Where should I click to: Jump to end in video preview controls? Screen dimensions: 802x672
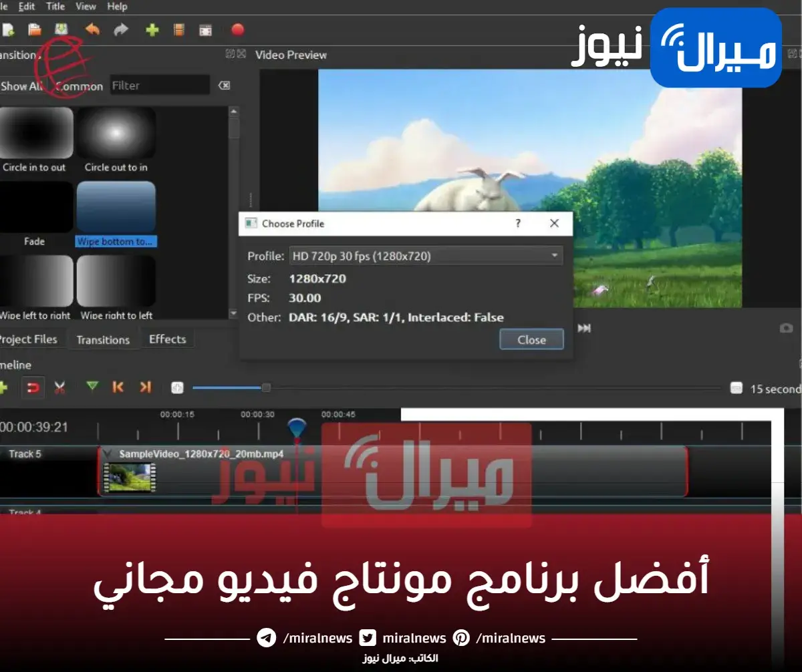[x=584, y=328]
